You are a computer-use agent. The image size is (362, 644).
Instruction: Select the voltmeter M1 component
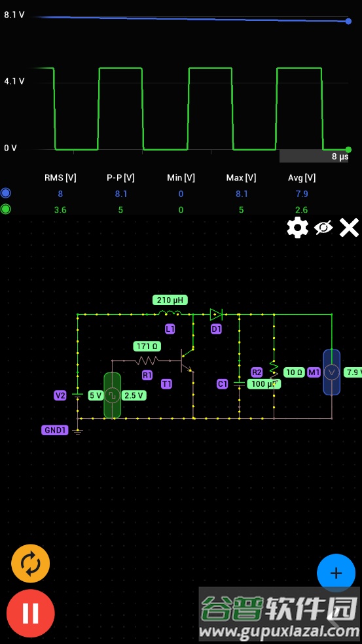click(332, 372)
